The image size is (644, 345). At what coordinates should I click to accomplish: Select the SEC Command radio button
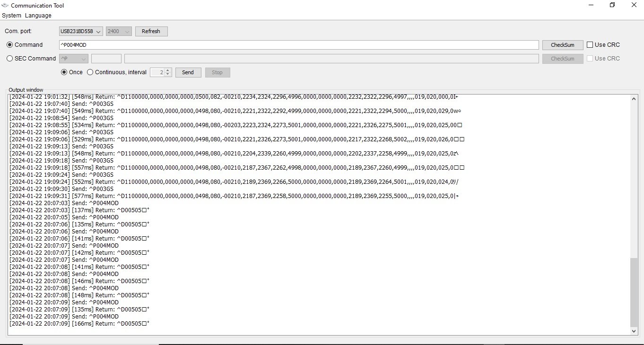[x=10, y=59]
